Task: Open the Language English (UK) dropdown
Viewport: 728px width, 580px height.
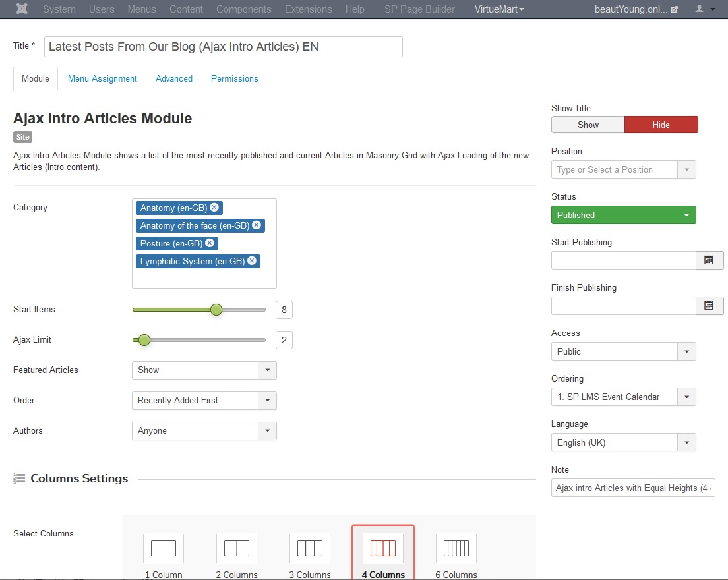Action: 624,442
